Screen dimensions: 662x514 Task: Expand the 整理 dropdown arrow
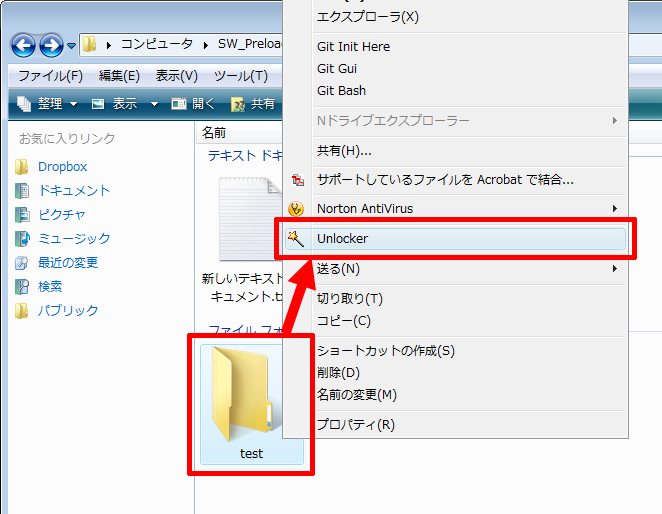73,104
